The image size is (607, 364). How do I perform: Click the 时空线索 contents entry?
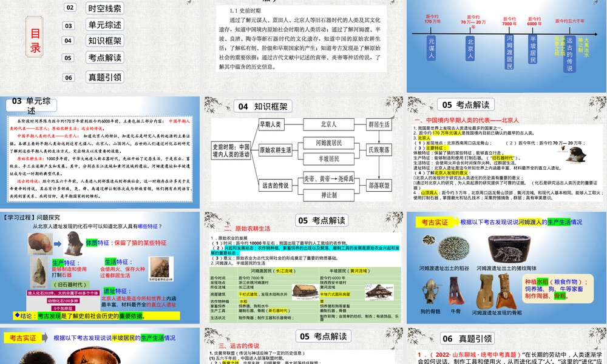[x=104, y=8]
